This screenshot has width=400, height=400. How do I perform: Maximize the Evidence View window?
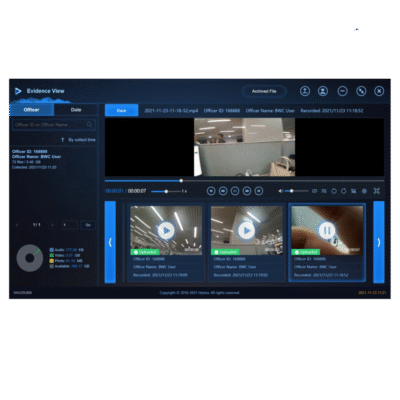(x=361, y=91)
